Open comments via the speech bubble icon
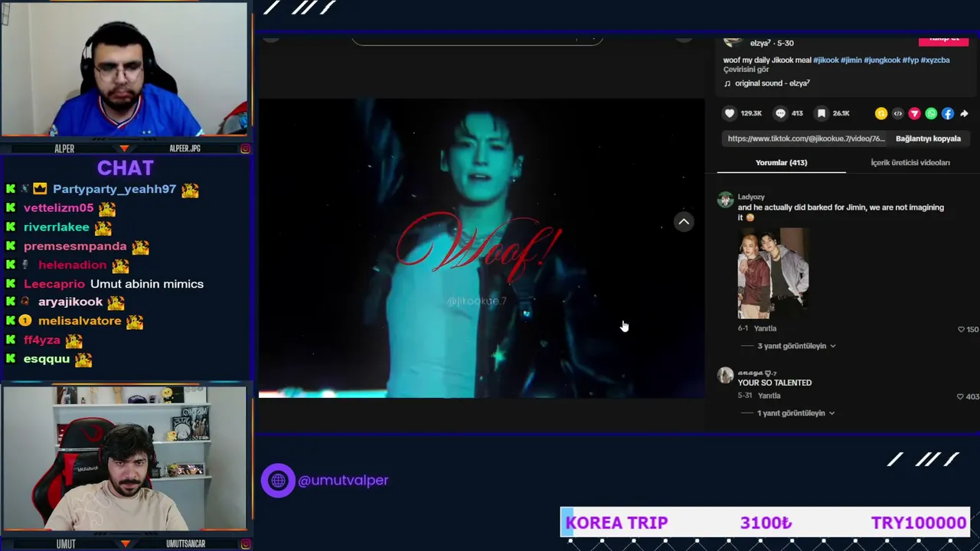 [780, 113]
